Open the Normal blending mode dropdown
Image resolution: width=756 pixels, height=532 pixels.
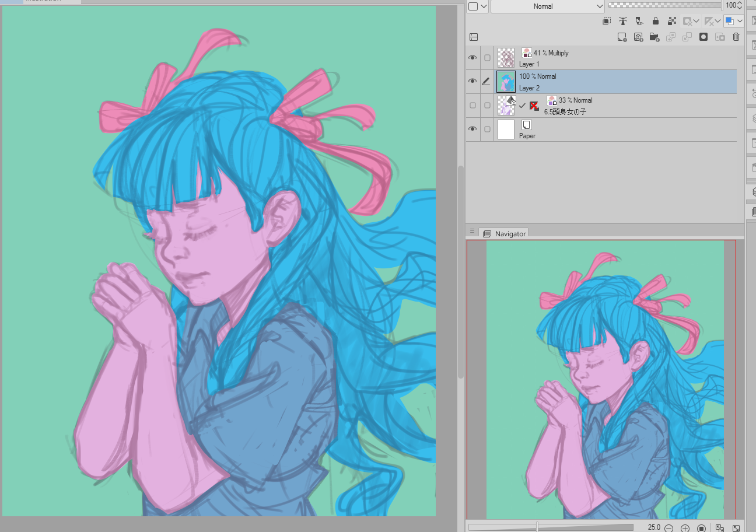[548, 6]
